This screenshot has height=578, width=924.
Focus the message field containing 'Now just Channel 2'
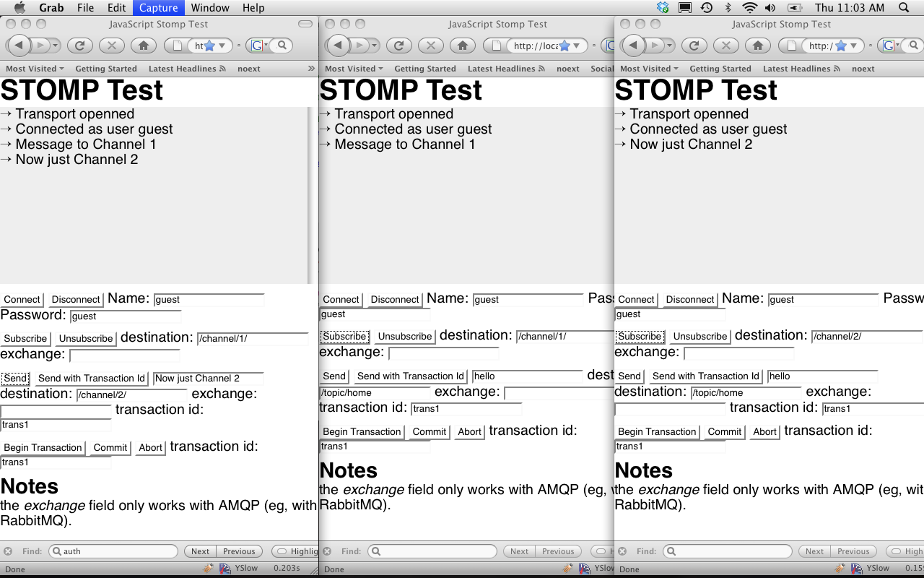tap(208, 378)
